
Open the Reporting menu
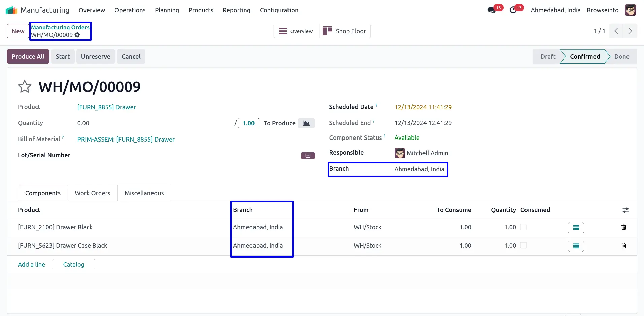[x=236, y=10]
